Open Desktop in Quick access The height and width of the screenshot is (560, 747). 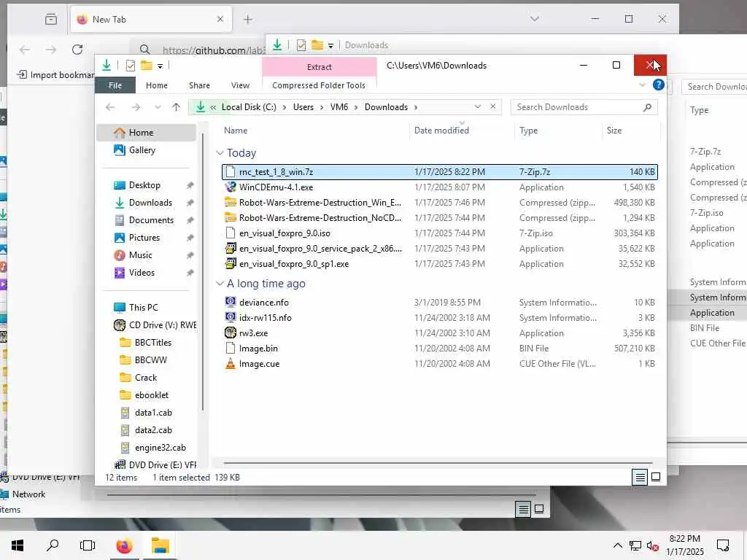[x=144, y=184]
